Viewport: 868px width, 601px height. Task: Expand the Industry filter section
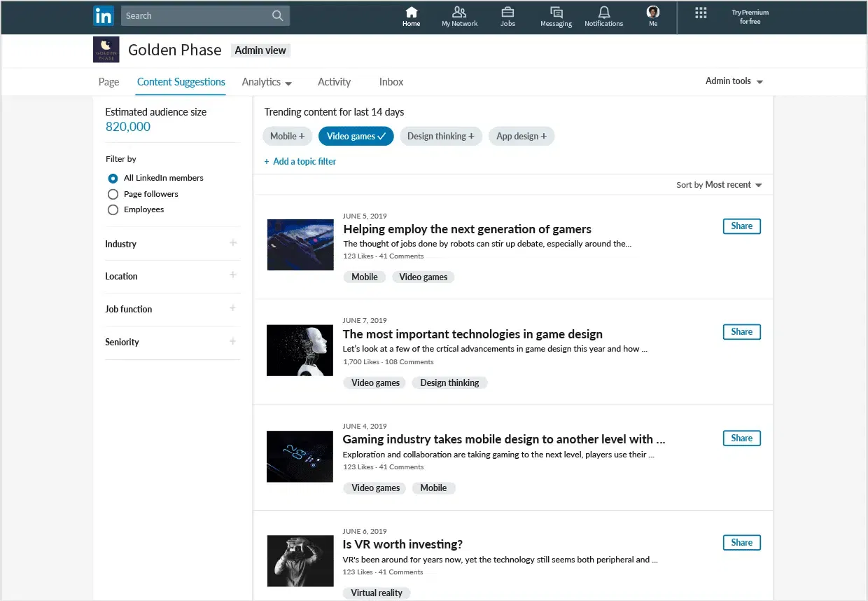233,243
